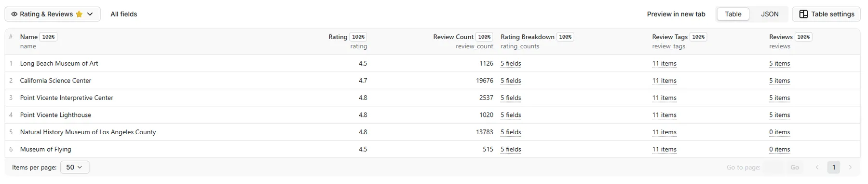Select page 1 in pagination
The width and height of the screenshot is (868, 184).
click(x=833, y=167)
